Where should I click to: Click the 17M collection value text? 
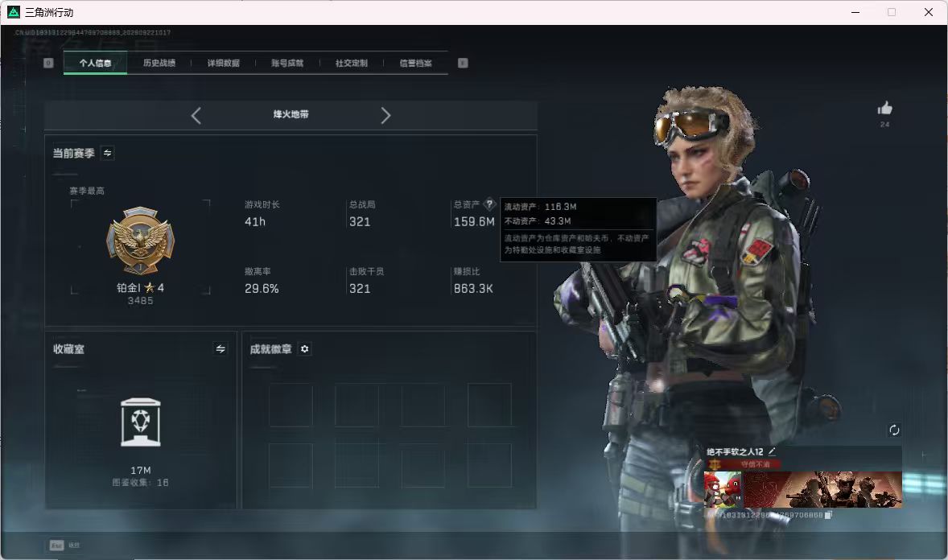pos(140,470)
